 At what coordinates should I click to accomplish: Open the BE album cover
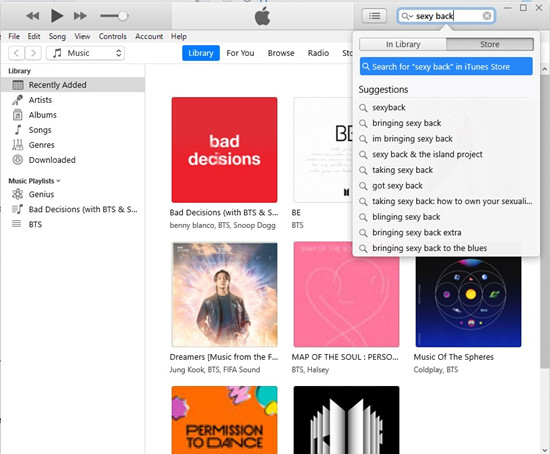point(323,150)
